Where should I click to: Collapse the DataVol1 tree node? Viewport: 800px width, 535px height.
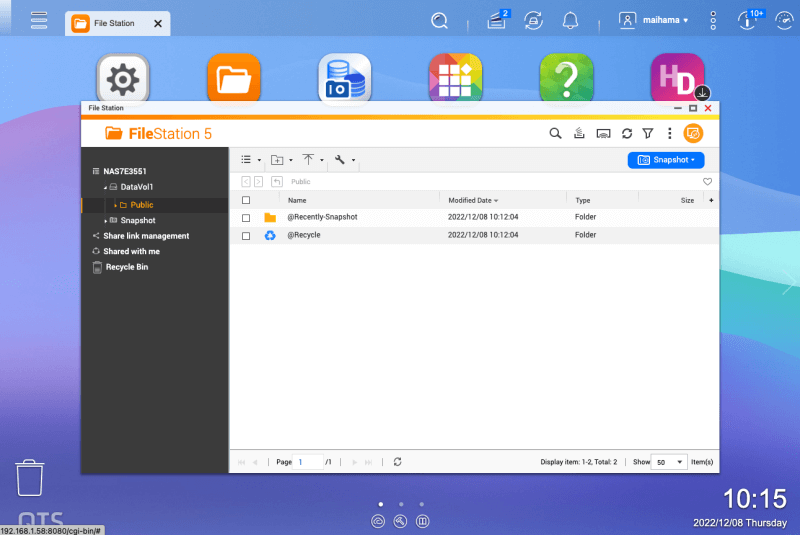tap(106, 187)
